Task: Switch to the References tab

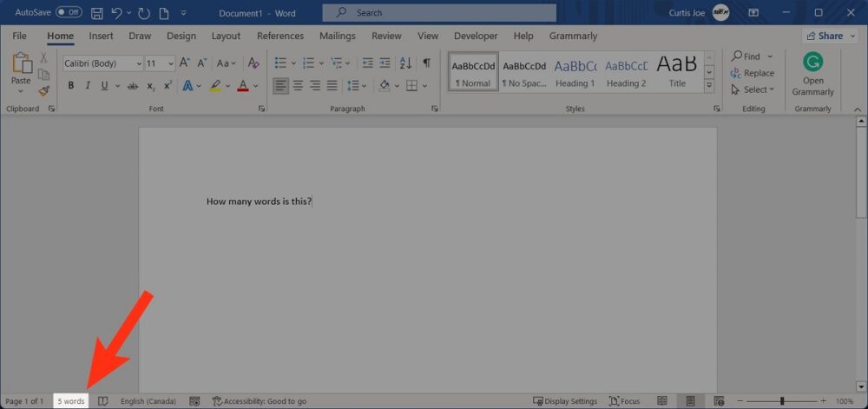Action: tap(280, 36)
